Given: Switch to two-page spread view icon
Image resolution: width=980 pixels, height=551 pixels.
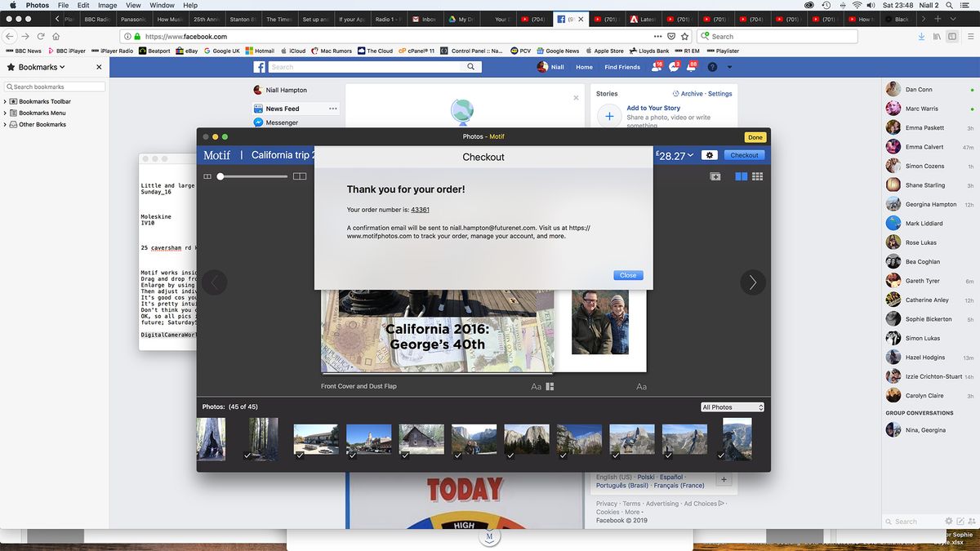Looking at the screenshot, I should (741, 176).
